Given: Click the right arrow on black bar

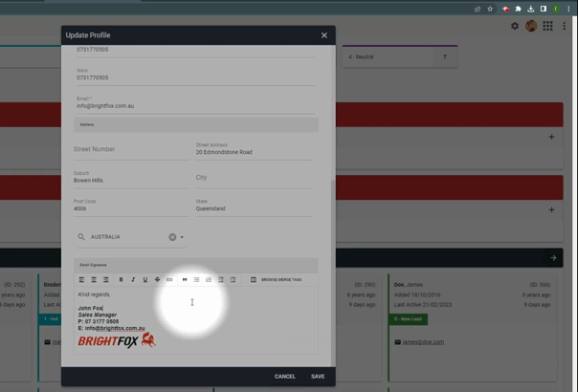Looking at the screenshot, I should (x=553, y=258).
